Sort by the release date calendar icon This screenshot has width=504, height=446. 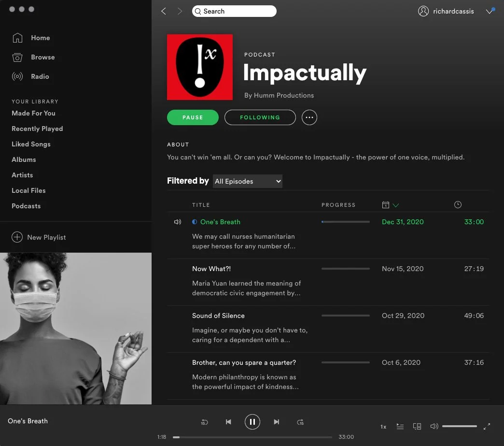coord(385,205)
